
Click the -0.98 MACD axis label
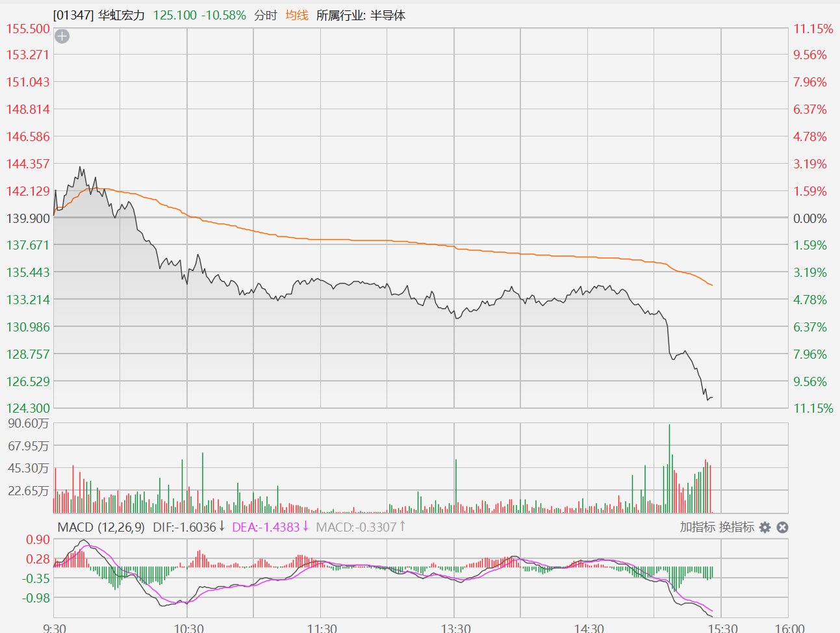pos(36,597)
